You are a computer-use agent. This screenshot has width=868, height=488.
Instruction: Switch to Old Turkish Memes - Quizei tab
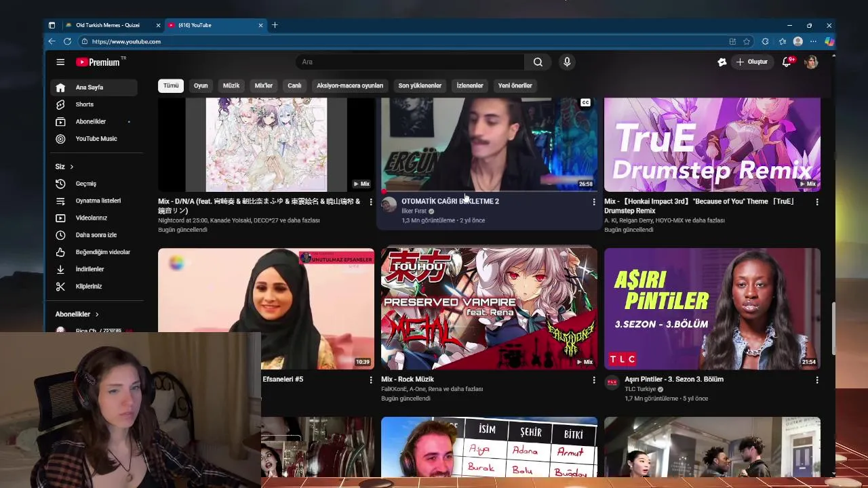[x=107, y=25]
